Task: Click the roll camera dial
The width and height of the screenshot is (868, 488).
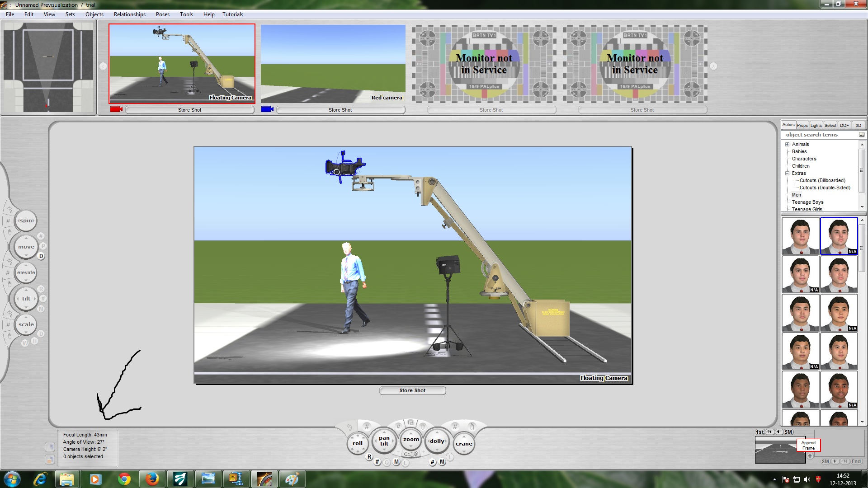Action: coord(357,443)
